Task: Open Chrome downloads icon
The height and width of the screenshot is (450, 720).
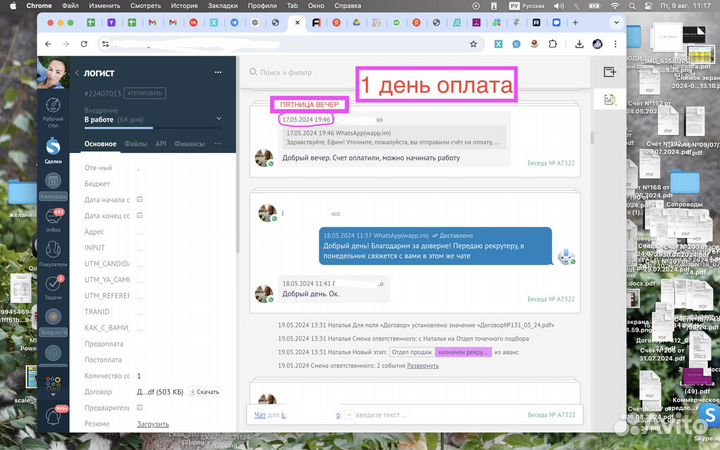Action: point(579,44)
